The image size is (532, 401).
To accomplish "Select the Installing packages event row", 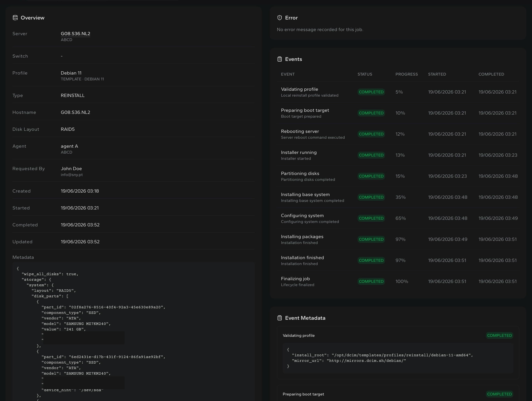I will 398,239.
